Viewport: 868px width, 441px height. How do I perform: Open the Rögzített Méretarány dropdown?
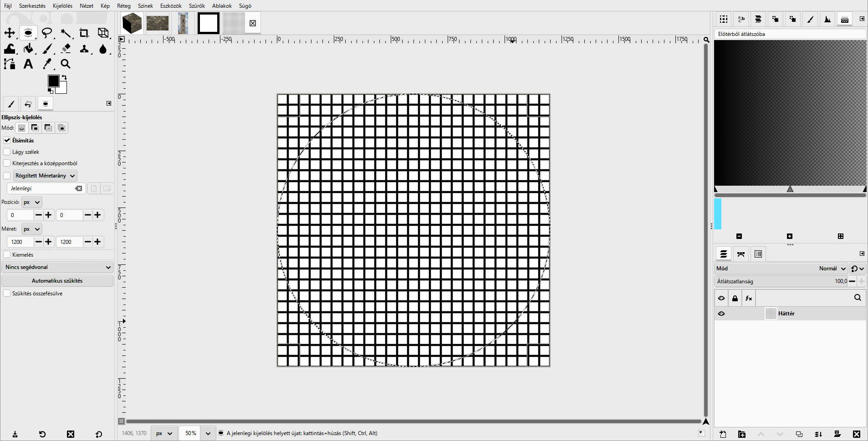pos(45,176)
